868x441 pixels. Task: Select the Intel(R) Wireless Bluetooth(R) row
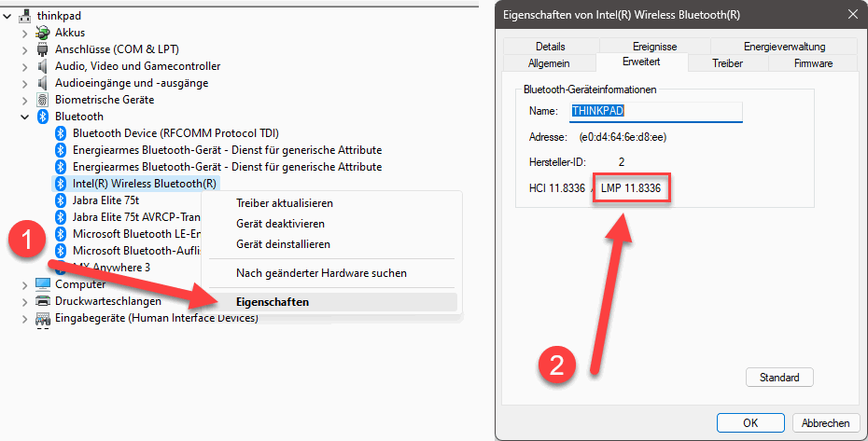tap(135, 184)
